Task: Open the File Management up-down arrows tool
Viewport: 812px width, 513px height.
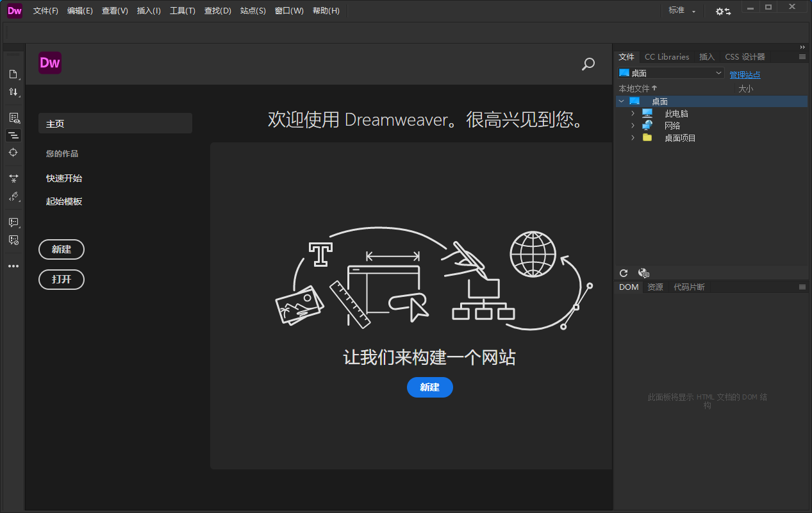Action: pos(13,92)
